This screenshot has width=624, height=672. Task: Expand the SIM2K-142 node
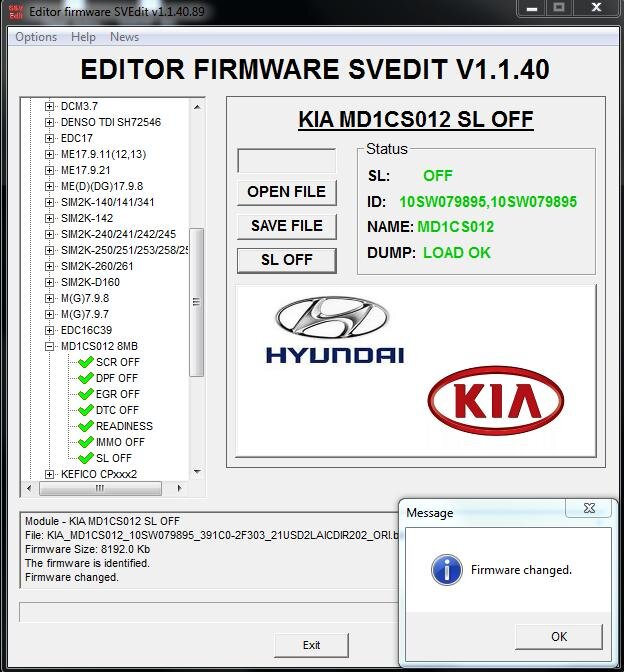pyautogui.click(x=49, y=218)
